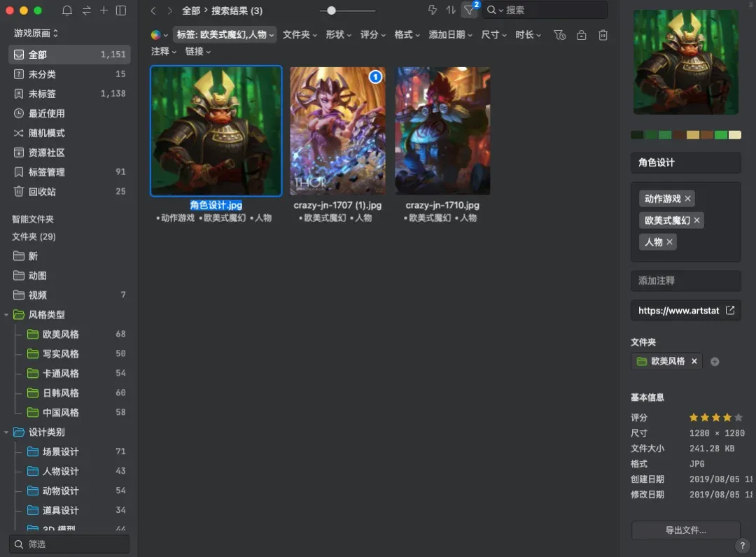Select the 动图 folder
Viewport: 756px width, 557px height.
click(69, 276)
